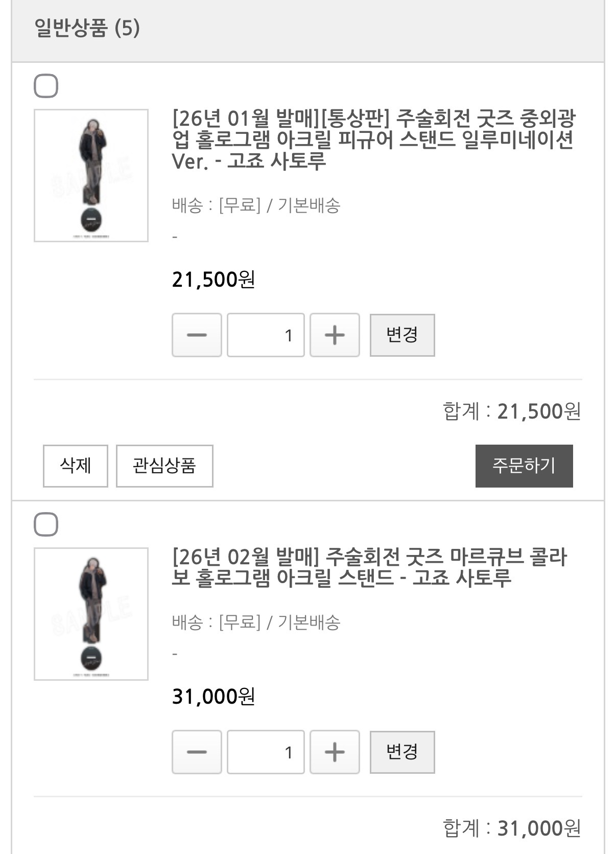Open the 중외광업 홀로그램 아크릴 피규어 product link
Image resolution: width=616 pixels, height=854 pixels.
click(x=374, y=140)
